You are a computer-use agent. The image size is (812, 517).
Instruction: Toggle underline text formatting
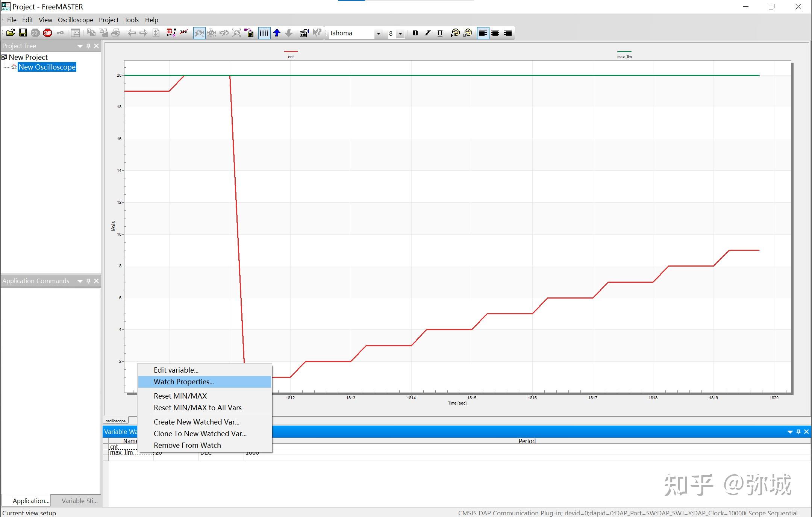pos(440,33)
